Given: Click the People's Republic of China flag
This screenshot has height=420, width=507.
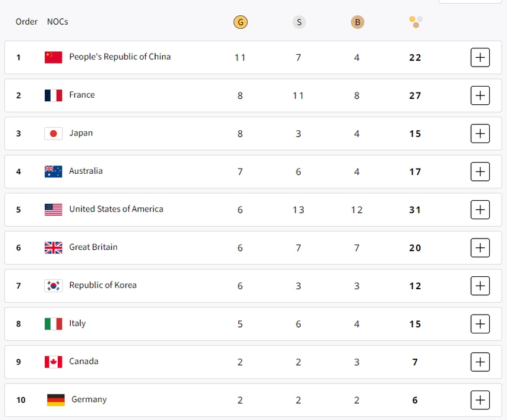Looking at the screenshot, I should point(53,57).
